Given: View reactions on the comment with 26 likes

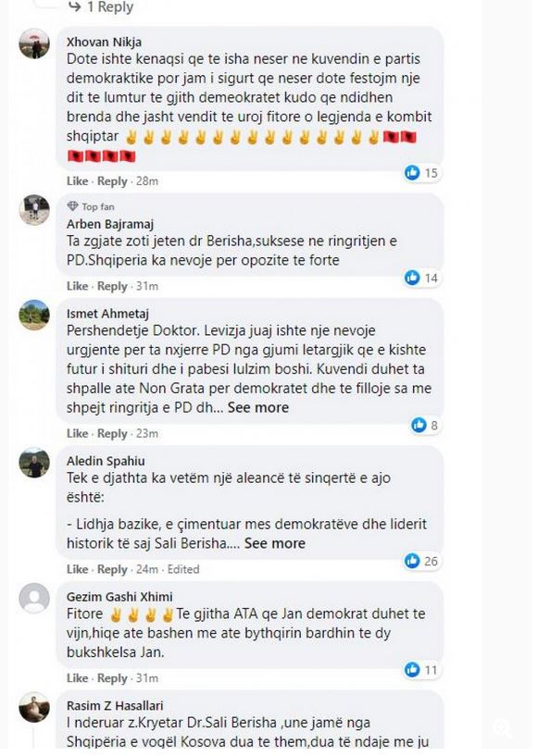Looking at the screenshot, I should click(421, 561).
